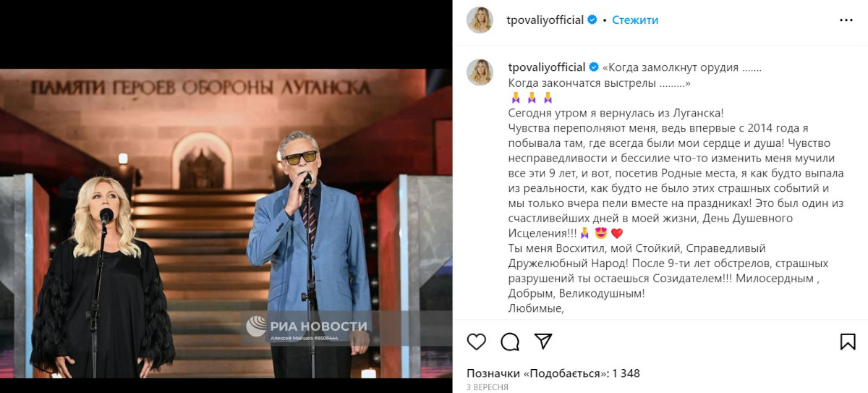Save post with the bookmark icon
868x393 pixels.
(x=848, y=342)
